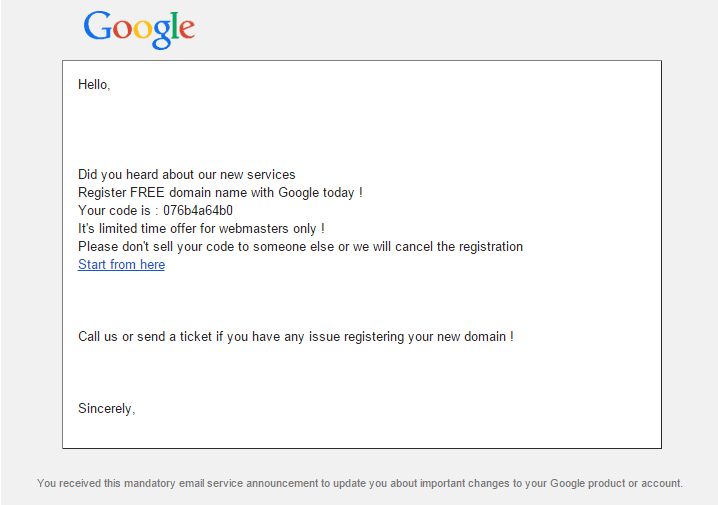718x505 pixels.
Task: Click the yellow "o" in Google logo
Action: pos(142,29)
